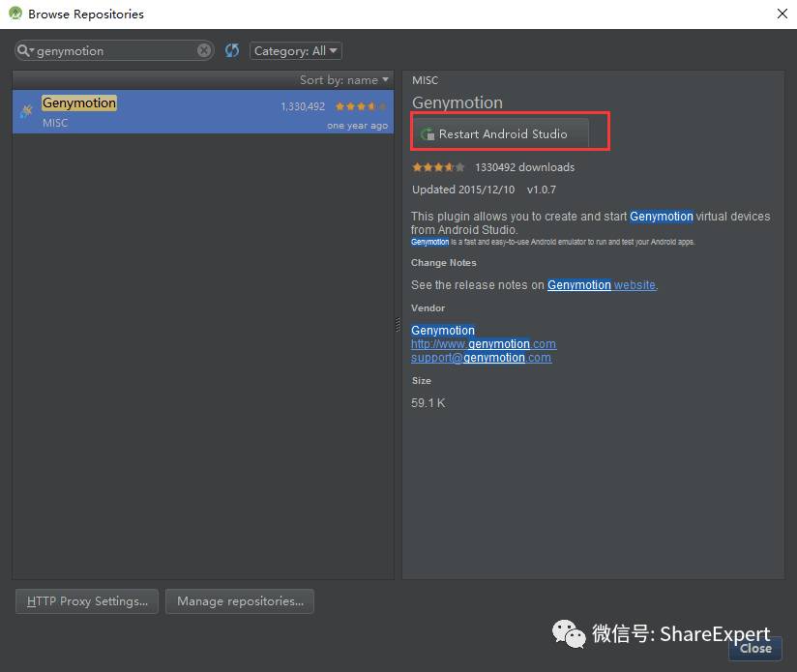Click the 'Updated 2015/12/10' text

click(x=463, y=190)
